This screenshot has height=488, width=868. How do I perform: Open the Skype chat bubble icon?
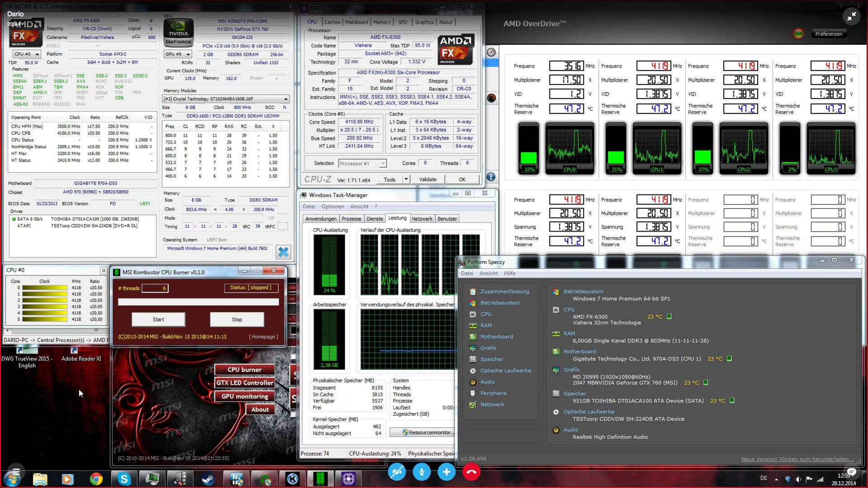pos(851,472)
